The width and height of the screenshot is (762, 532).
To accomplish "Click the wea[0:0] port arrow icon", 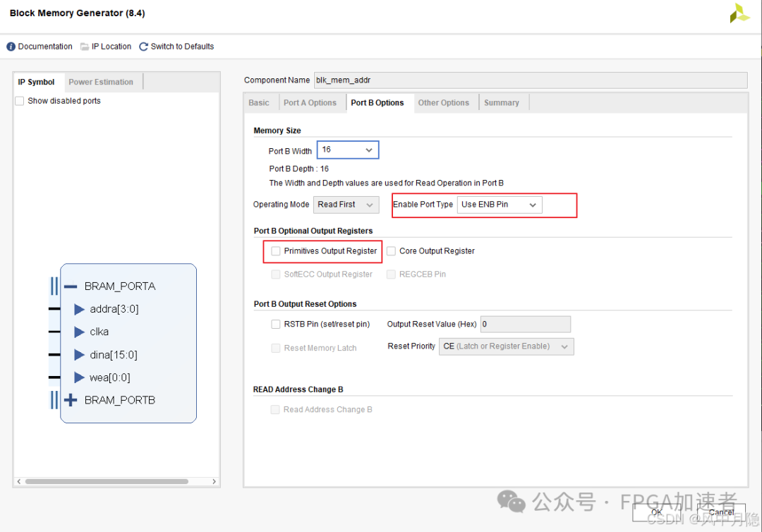I will point(79,377).
